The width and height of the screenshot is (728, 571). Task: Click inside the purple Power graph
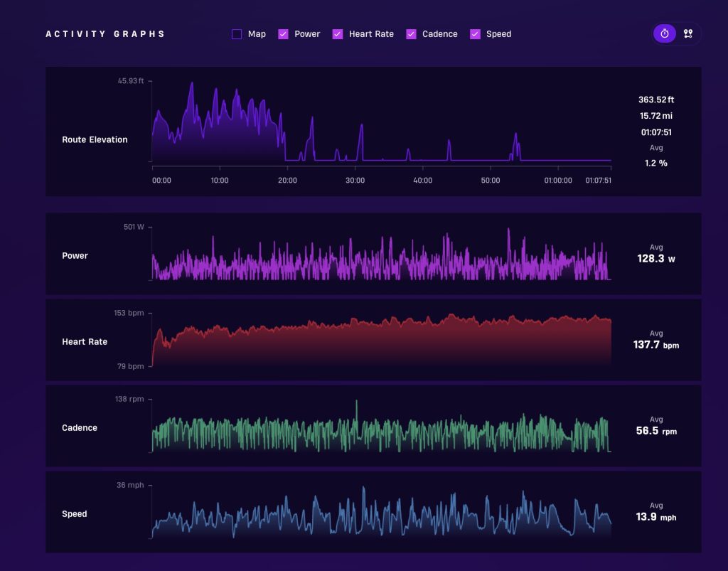(382, 253)
